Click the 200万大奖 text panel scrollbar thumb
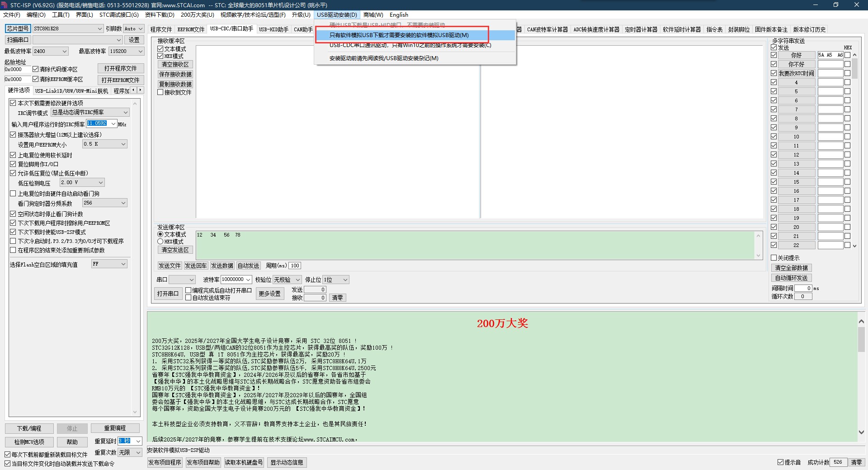Viewport: 868px width, 470px height. click(861, 339)
